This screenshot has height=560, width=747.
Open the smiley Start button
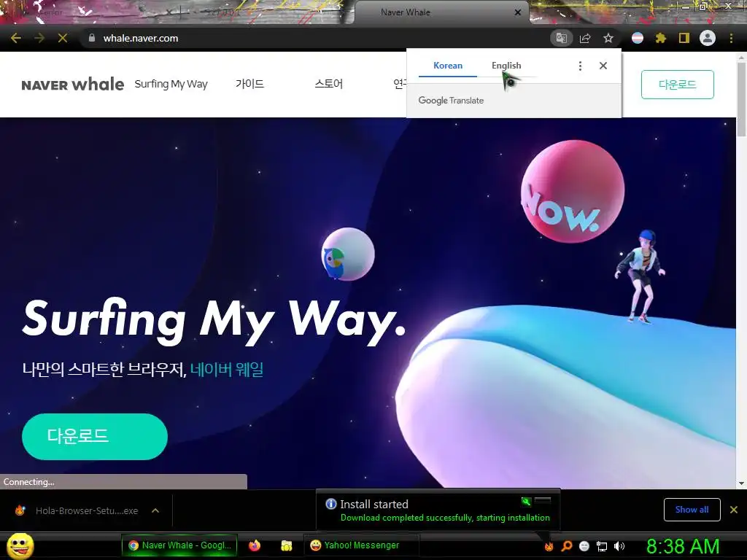[x=20, y=546]
